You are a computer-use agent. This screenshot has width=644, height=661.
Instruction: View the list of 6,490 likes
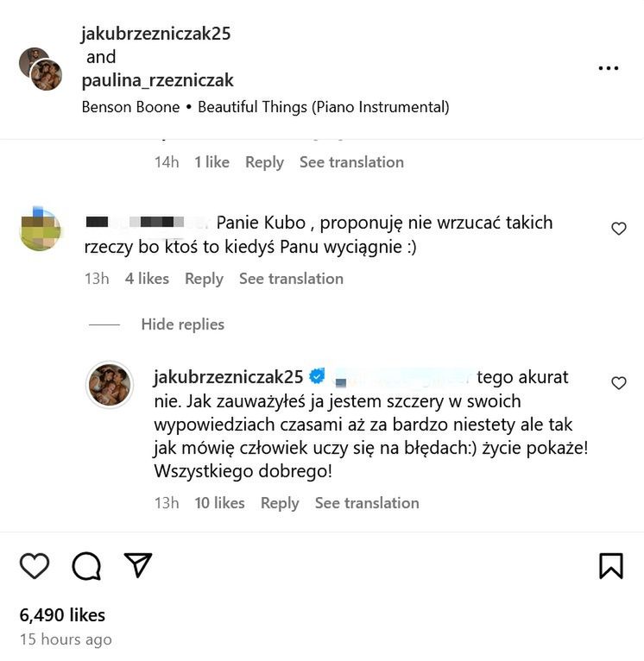(62, 615)
